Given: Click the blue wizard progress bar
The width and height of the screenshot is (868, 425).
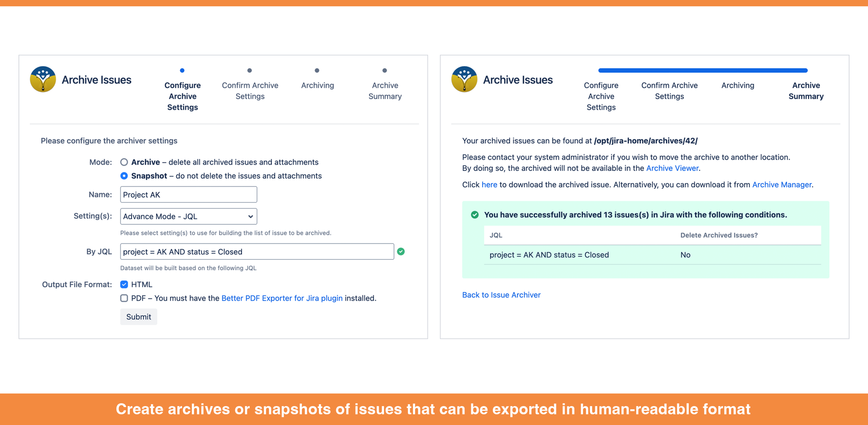Looking at the screenshot, I should (x=703, y=70).
